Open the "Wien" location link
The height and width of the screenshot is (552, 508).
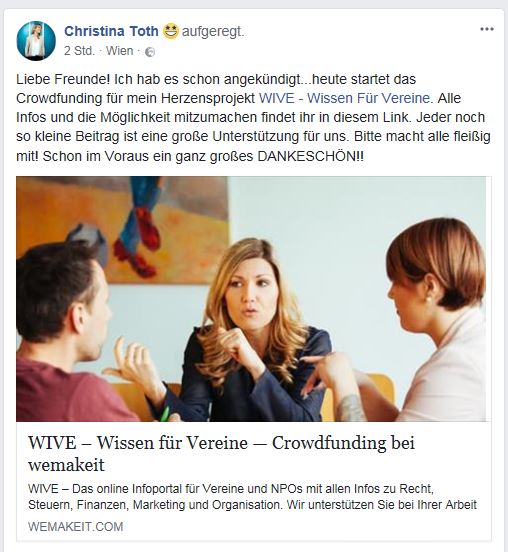tap(120, 51)
